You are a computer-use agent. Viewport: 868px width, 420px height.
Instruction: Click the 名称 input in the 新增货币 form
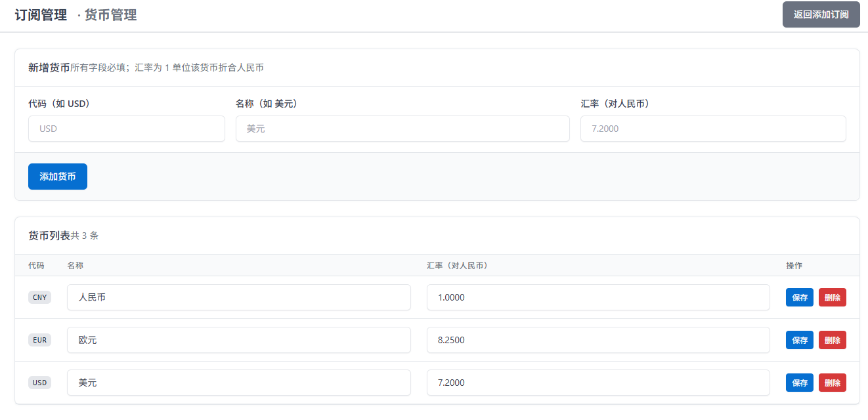(402, 129)
